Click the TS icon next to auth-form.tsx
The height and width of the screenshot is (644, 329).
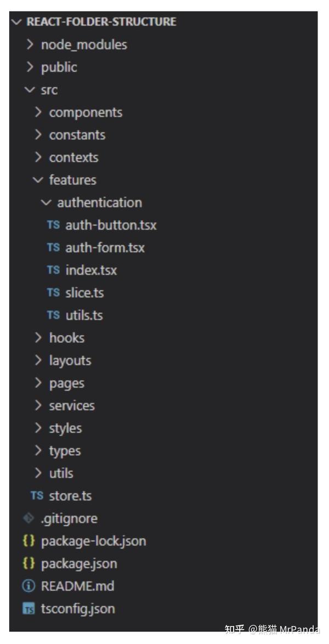(x=54, y=247)
